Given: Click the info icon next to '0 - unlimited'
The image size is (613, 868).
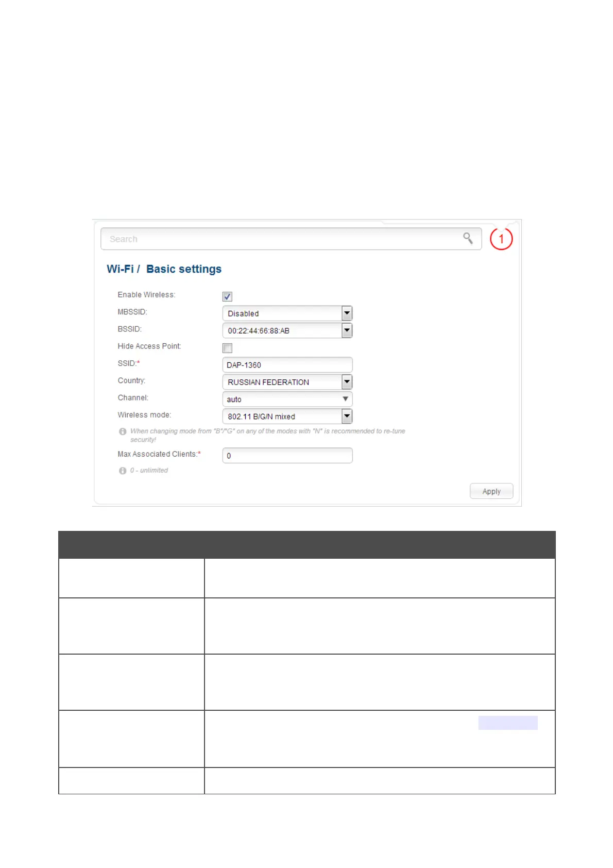Looking at the screenshot, I should pyautogui.click(x=123, y=471).
